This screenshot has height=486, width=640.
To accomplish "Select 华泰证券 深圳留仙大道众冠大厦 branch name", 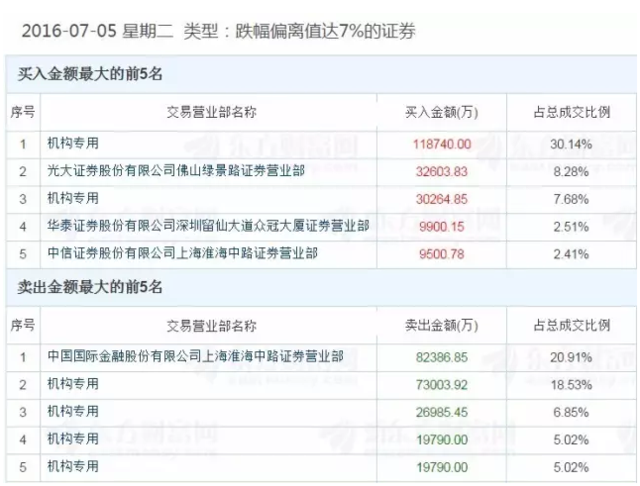I will [208, 226].
